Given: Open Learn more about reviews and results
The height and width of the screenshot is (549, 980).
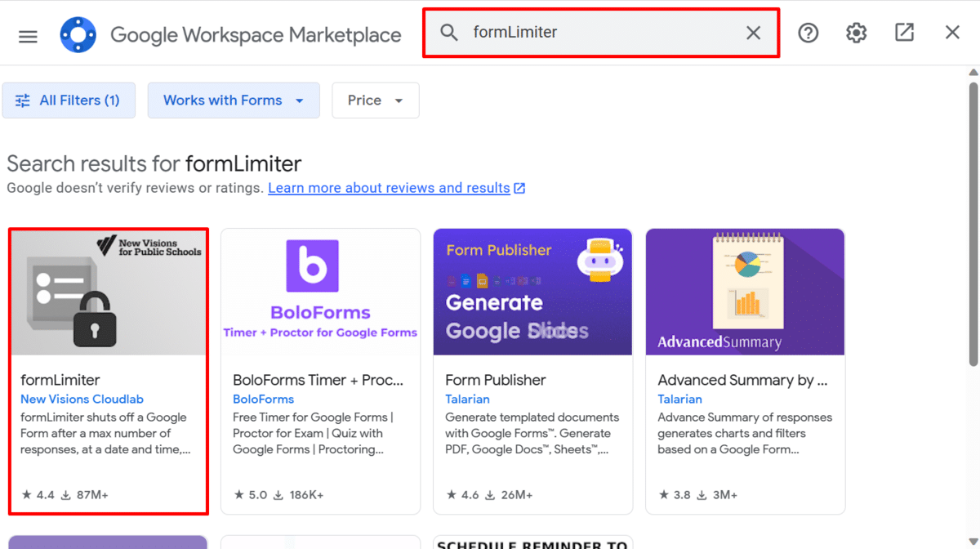Looking at the screenshot, I should pyautogui.click(x=389, y=188).
